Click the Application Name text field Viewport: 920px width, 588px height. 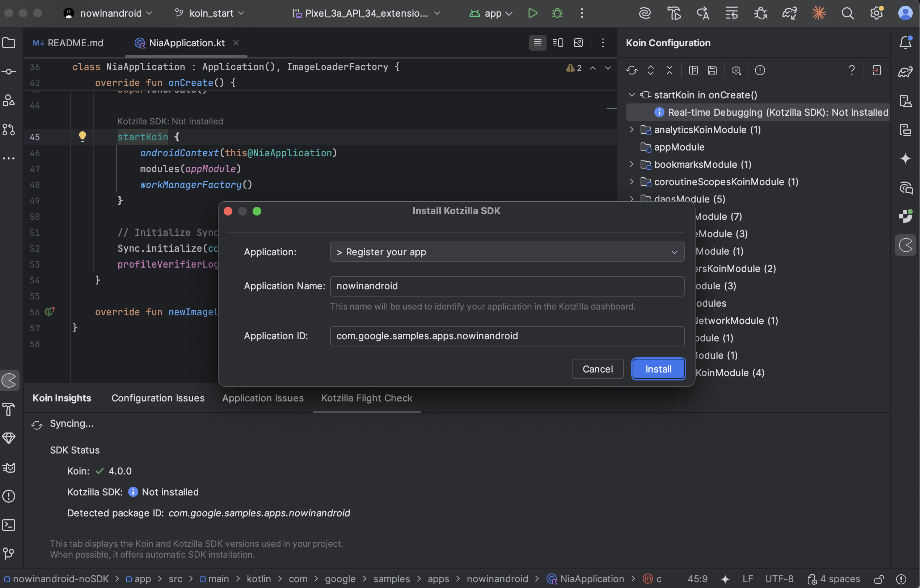[x=507, y=286]
